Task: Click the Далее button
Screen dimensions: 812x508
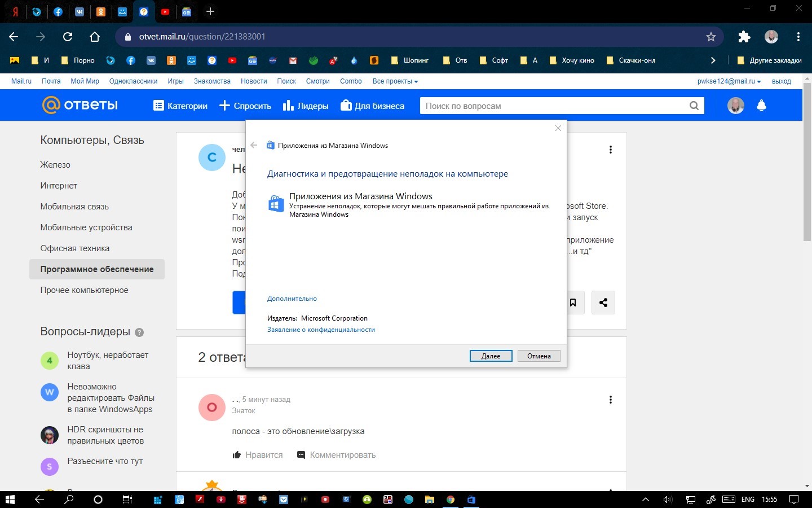Action: click(491, 356)
